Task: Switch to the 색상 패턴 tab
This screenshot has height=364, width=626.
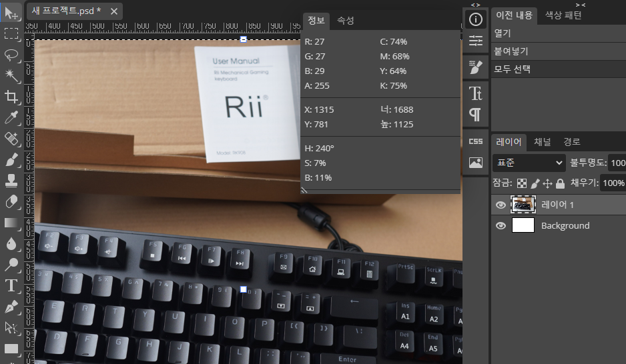Action: pyautogui.click(x=563, y=15)
